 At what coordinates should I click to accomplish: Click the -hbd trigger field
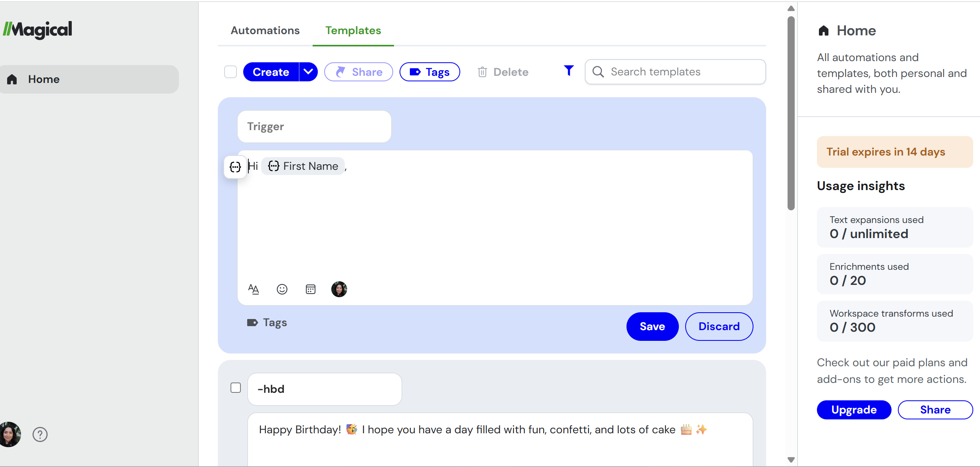click(x=325, y=389)
